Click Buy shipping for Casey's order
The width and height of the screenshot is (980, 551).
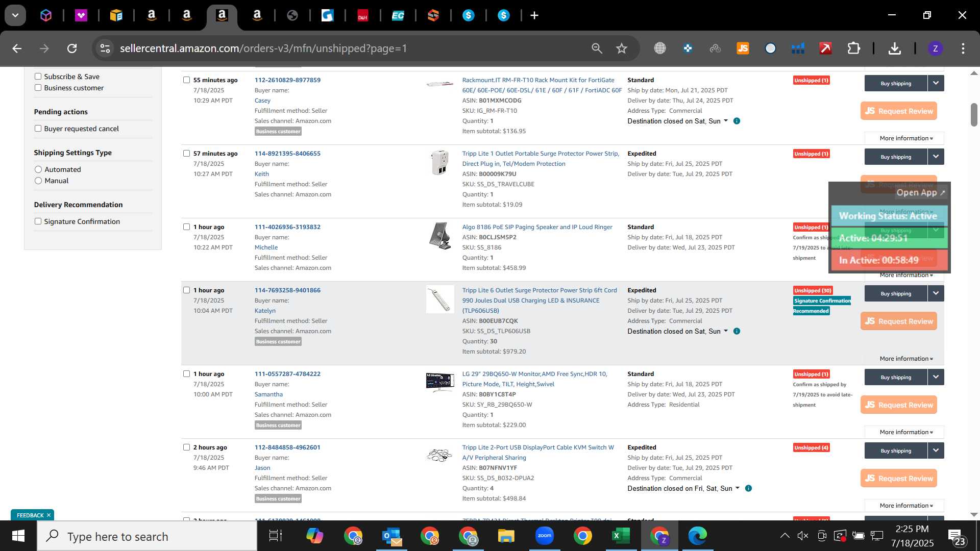tap(896, 83)
